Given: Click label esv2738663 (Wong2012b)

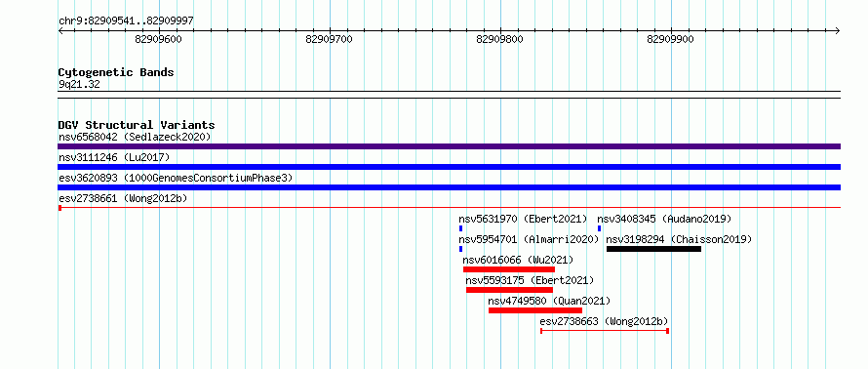Looking at the screenshot, I should [604, 321].
